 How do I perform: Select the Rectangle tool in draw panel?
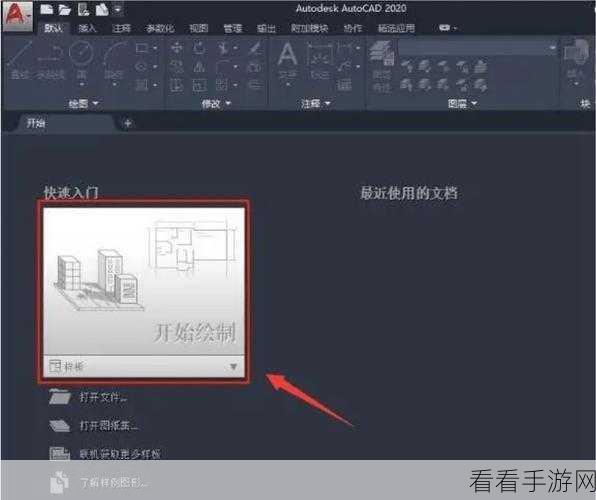pos(142,48)
